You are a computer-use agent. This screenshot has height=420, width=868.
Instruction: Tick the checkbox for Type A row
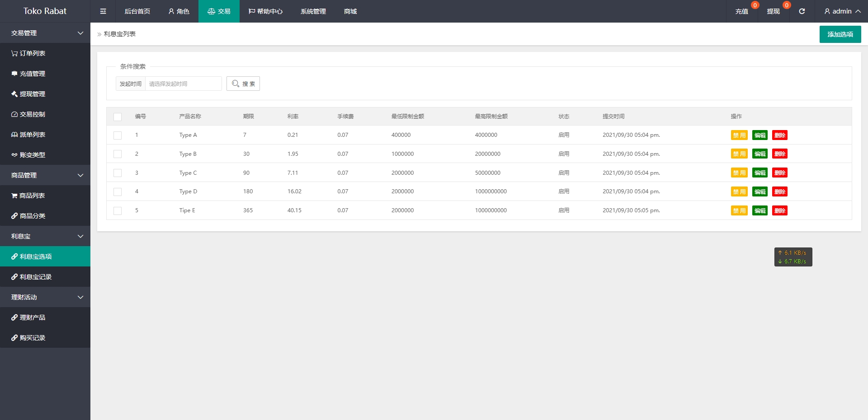click(118, 135)
